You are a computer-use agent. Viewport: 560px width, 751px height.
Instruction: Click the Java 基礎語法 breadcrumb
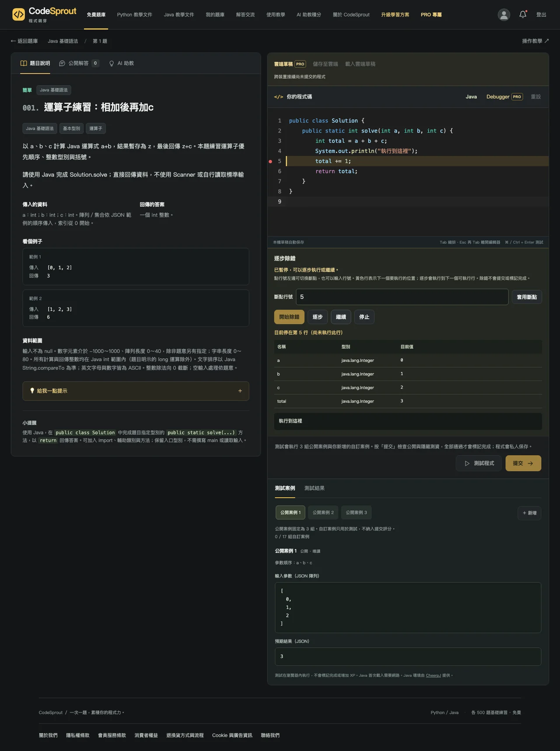pos(63,41)
